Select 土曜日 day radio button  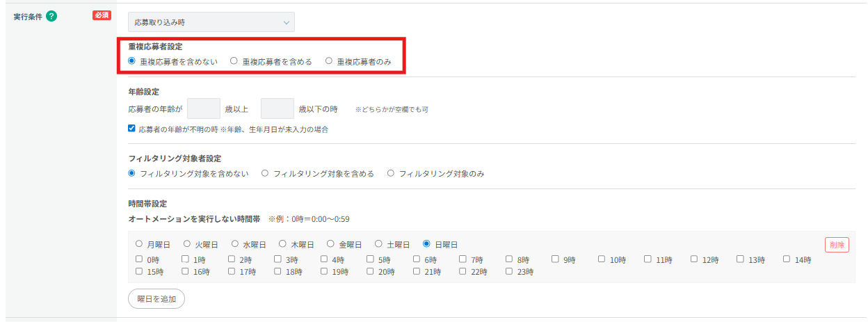coord(379,244)
